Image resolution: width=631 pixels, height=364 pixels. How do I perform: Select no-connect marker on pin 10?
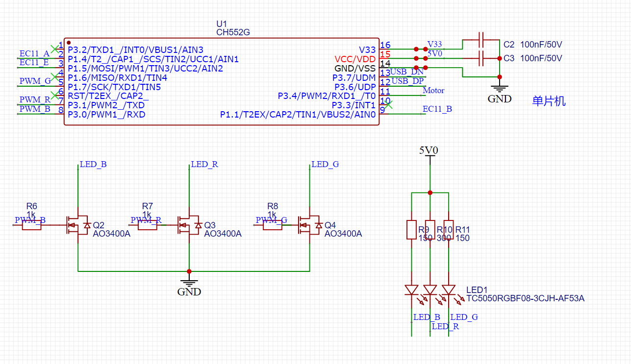coord(388,104)
